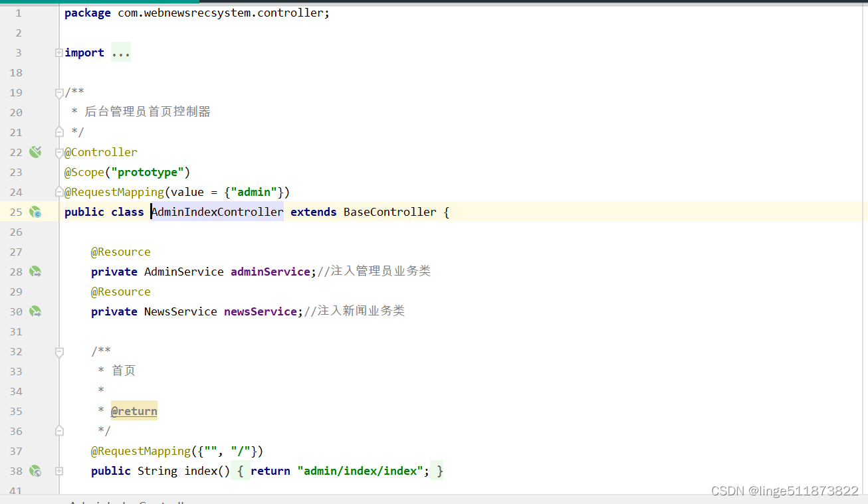This screenshot has height=504, width=868.
Task: Click the package name com.webnewsrecsystem.controller
Action: 220,13
